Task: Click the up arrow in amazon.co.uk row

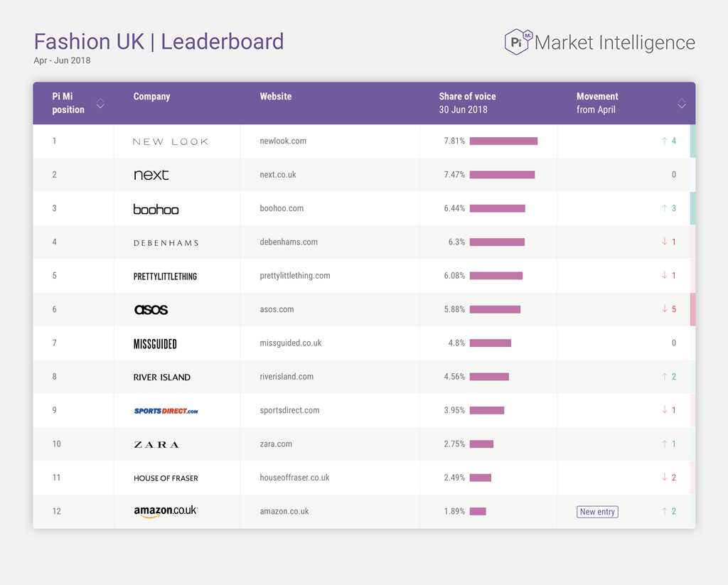Action: point(665,511)
